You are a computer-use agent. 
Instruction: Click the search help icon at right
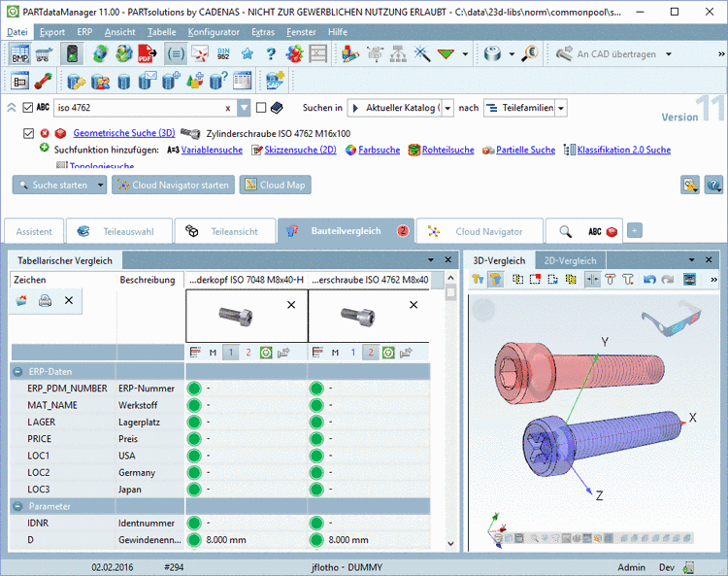[x=713, y=185]
